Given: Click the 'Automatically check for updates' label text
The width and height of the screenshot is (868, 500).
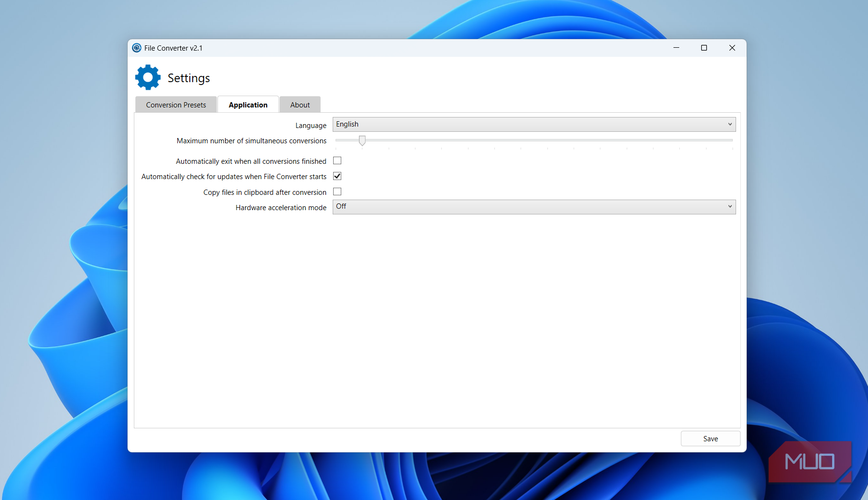Looking at the screenshot, I should [x=234, y=177].
